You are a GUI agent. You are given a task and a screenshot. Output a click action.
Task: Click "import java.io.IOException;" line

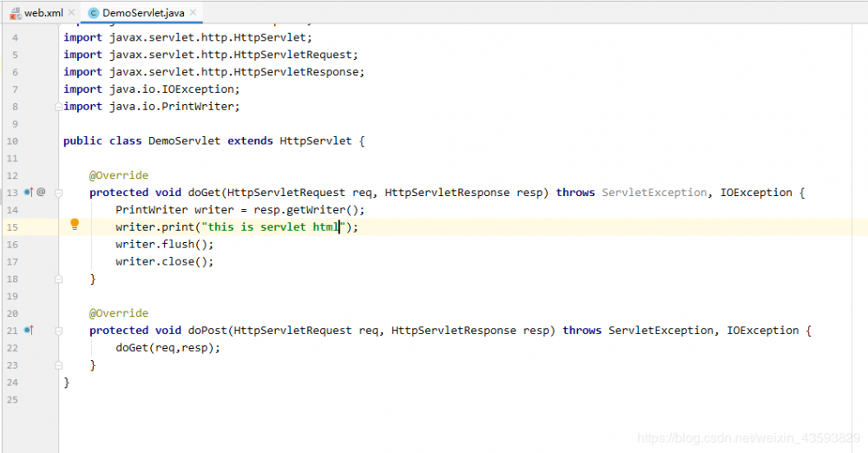152,89
